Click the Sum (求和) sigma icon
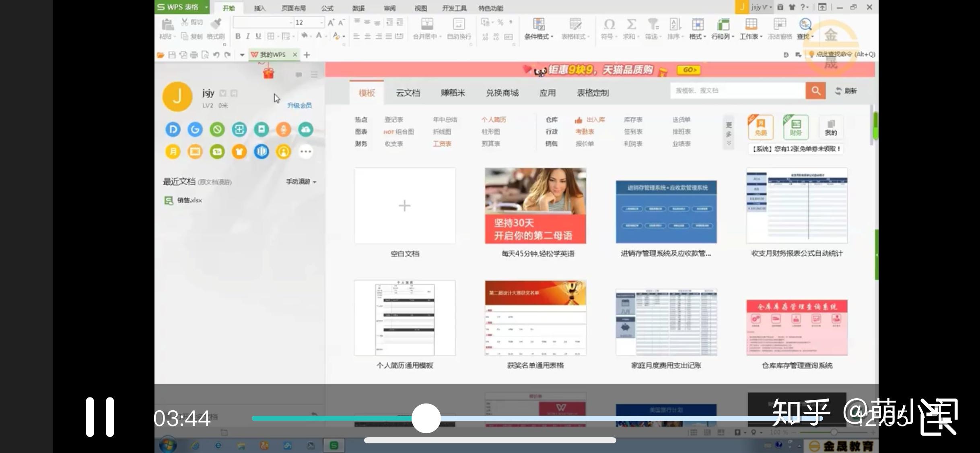This screenshot has height=453, width=980. [631, 25]
